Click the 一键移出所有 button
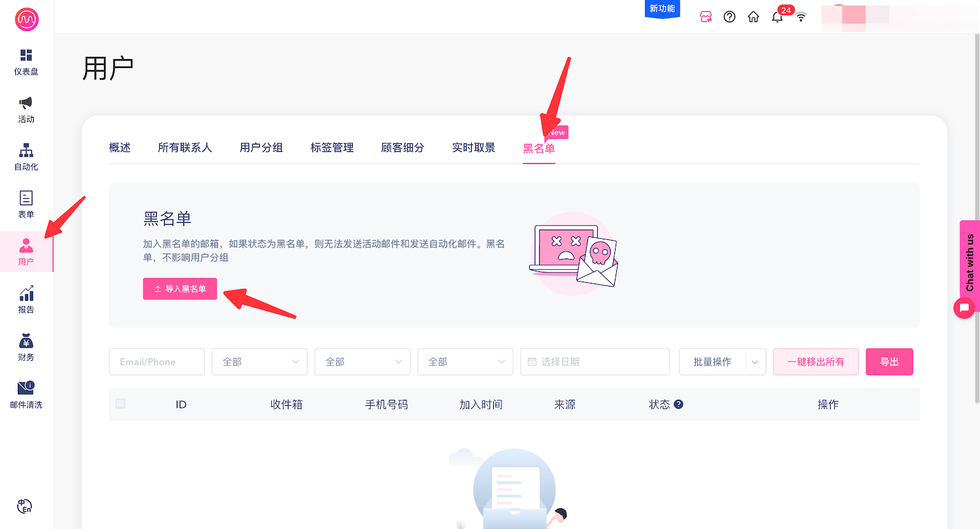This screenshot has height=529, width=980. (x=815, y=362)
